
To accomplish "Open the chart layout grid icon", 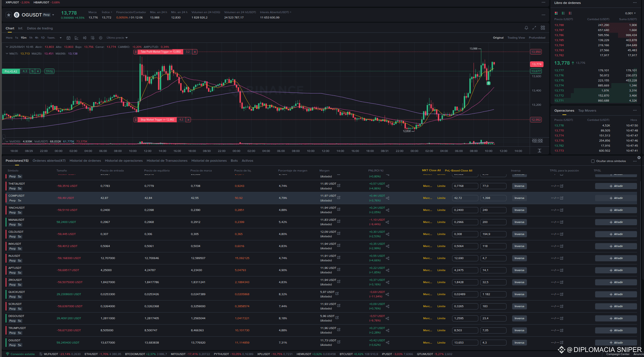I will point(543,28).
